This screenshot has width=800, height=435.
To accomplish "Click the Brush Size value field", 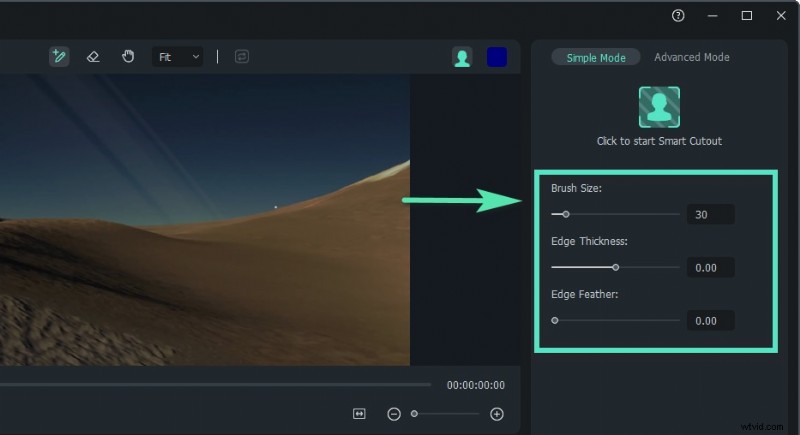I will [709, 214].
